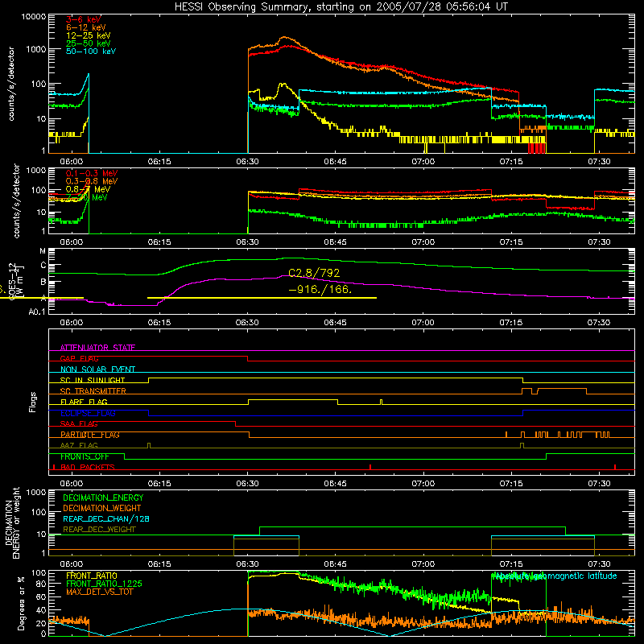Click the DECIMATION_ENERGY legend entry
The image size is (644, 644).
coord(103,497)
